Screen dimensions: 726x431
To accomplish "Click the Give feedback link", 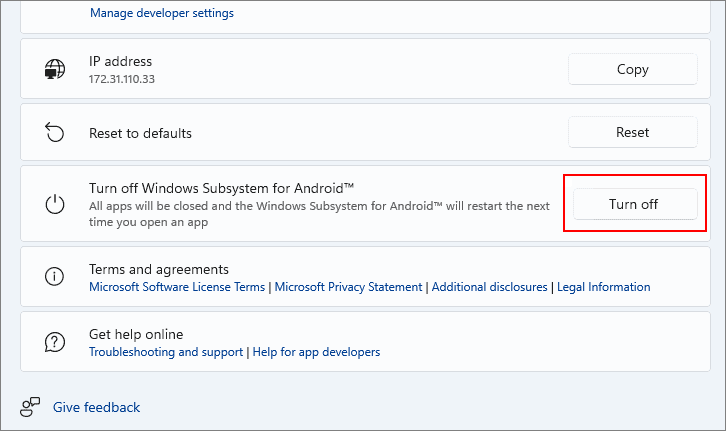I will [96, 407].
